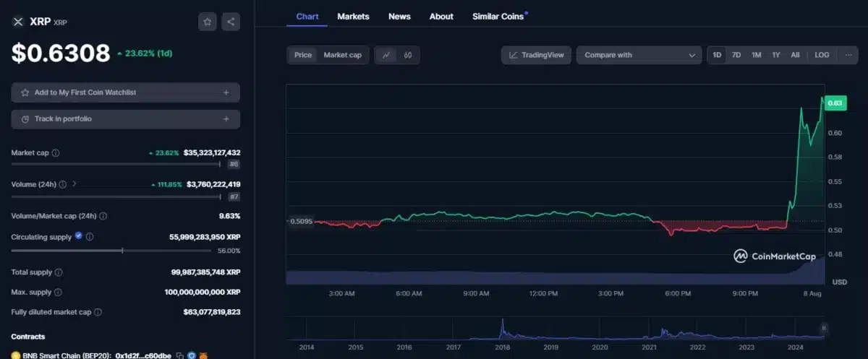The width and height of the screenshot is (868, 359).
Task: Open the share icon next to XRP
Action: [x=231, y=22]
